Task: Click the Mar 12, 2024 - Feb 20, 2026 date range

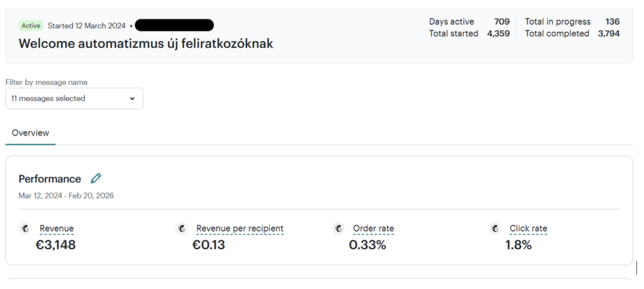Action: tap(66, 196)
